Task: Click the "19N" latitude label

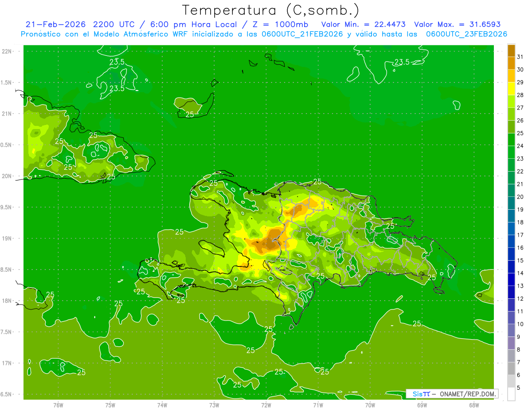Action: (7, 238)
